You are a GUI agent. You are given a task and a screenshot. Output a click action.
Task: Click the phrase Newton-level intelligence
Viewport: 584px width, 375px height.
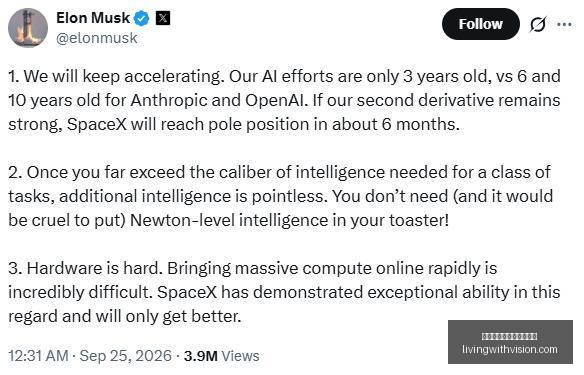point(229,220)
